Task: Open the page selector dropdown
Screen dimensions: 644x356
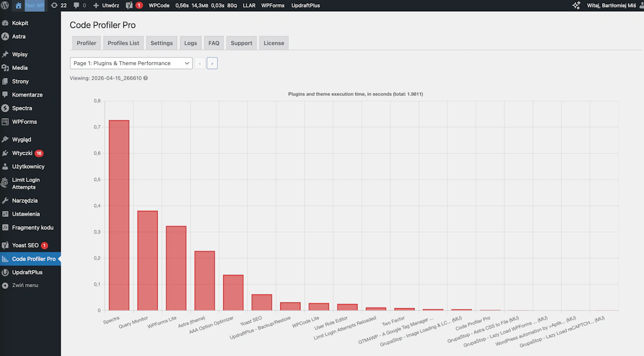Action: tap(131, 63)
